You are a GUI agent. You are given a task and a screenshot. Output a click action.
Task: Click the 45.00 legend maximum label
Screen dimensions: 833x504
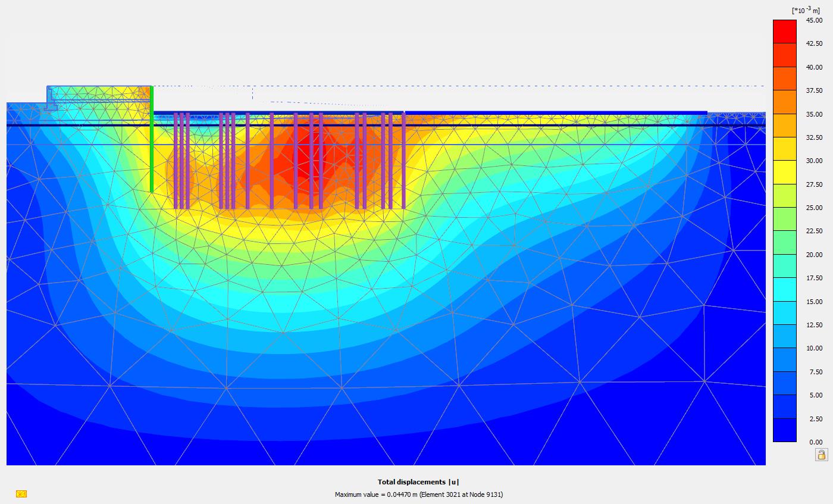tap(814, 20)
